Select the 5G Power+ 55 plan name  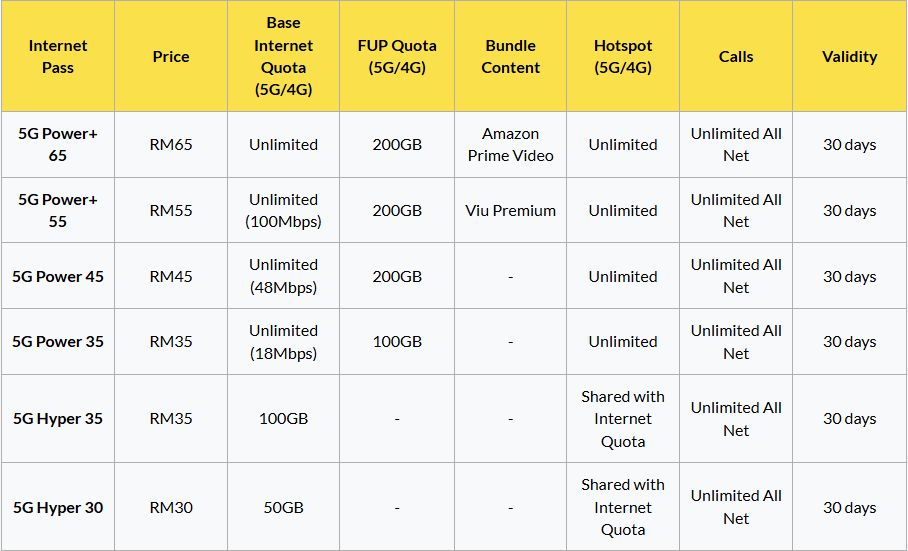[58, 210]
